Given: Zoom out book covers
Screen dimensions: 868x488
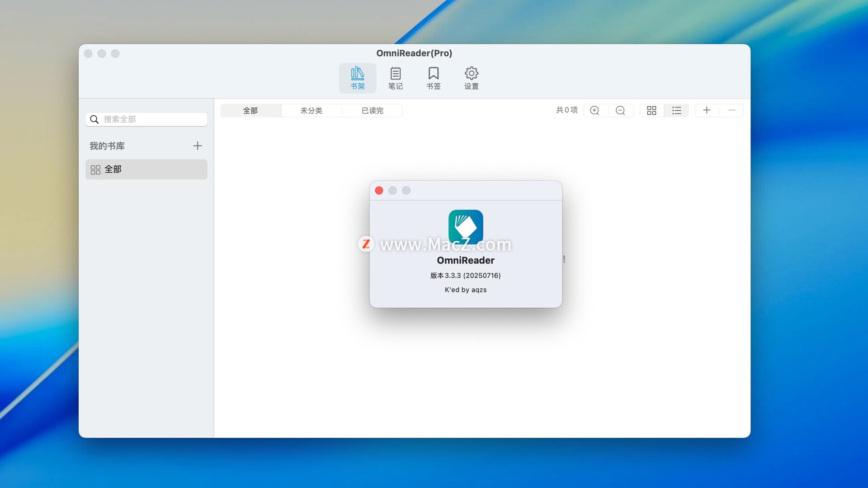Looking at the screenshot, I should pos(620,110).
